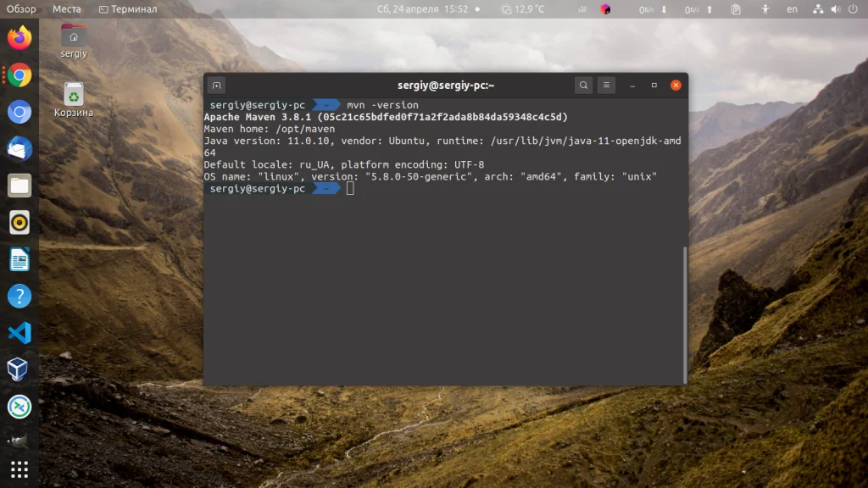Open the terminal hamburger menu

(x=606, y=85)
